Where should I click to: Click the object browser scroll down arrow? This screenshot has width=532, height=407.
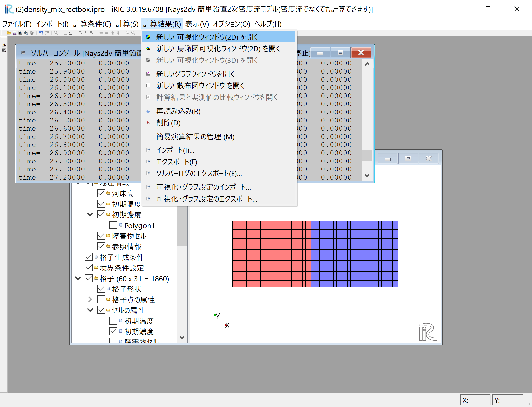coord(182,337)
